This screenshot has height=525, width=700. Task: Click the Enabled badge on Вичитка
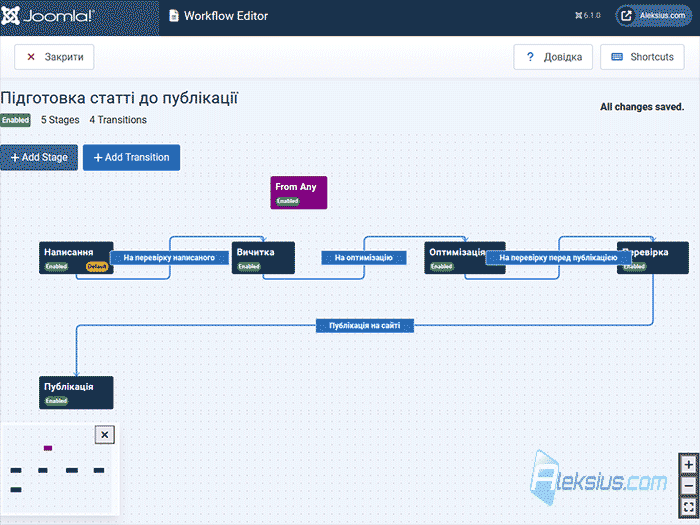(249, 267)
